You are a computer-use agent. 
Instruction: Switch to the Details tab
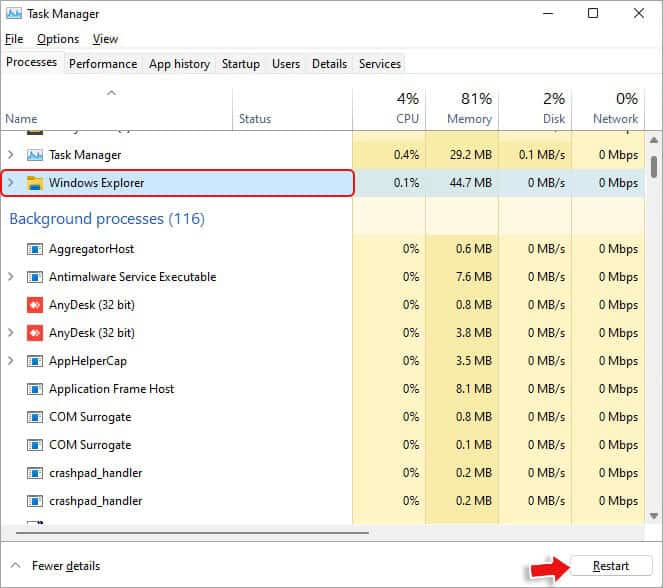(x=329, y=64)
